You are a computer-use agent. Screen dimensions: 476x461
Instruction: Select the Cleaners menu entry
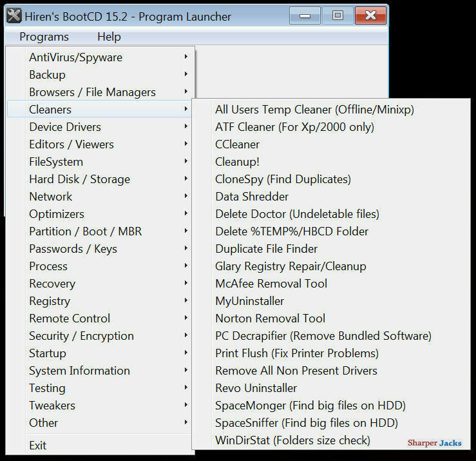pyautogui.click(x=99, y=109)
